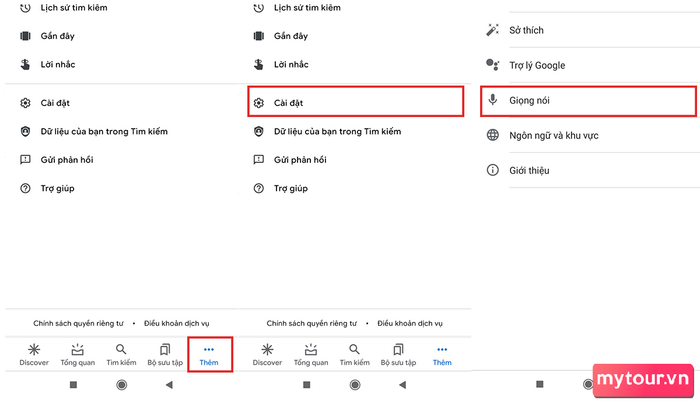Click the gear icon in red-outlined Cài đặt row

[x=258, y=103]
